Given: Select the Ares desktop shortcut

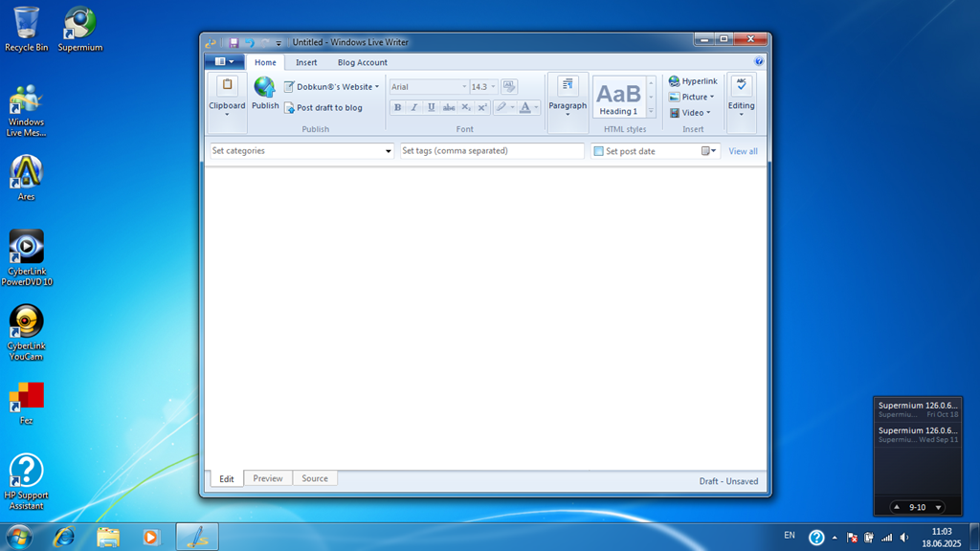Looking at the screenshot, I should click(x=26, y=178).
